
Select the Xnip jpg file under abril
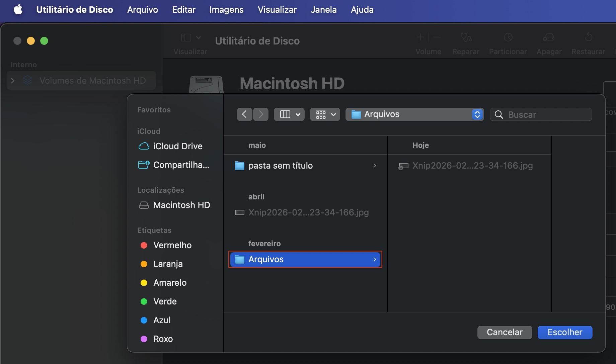click(x=305, y=212)
